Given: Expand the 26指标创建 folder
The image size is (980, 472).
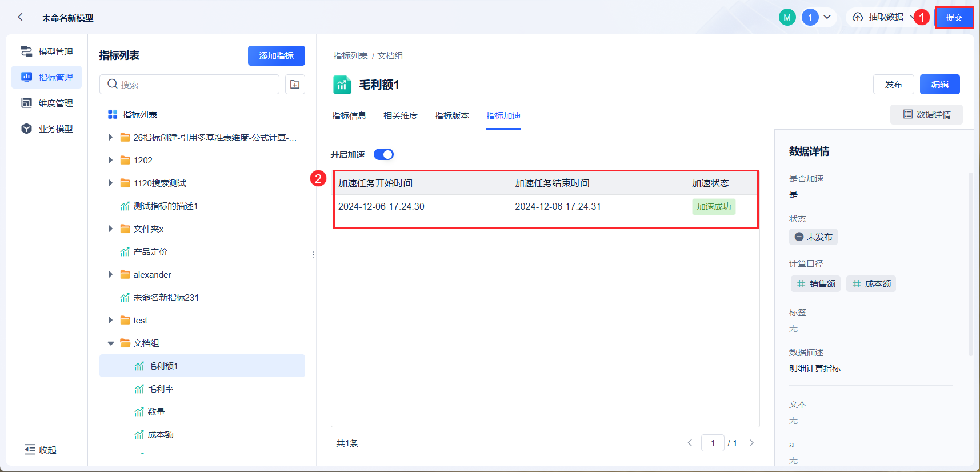Looking at the screenshot, I should (110, 137).
